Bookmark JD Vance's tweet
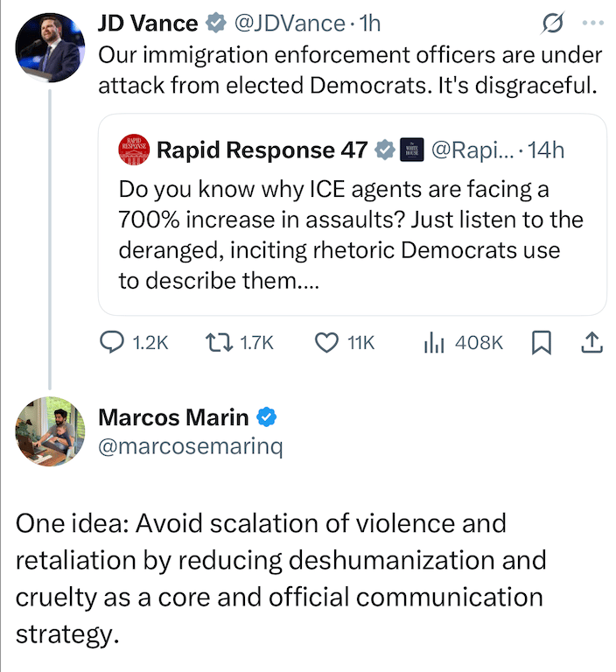 tap(541, 343)
